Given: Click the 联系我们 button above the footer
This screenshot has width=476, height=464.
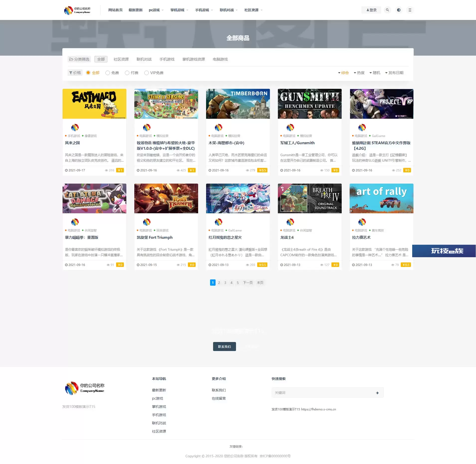Looking at the screenshot, I should coord(225,347).
